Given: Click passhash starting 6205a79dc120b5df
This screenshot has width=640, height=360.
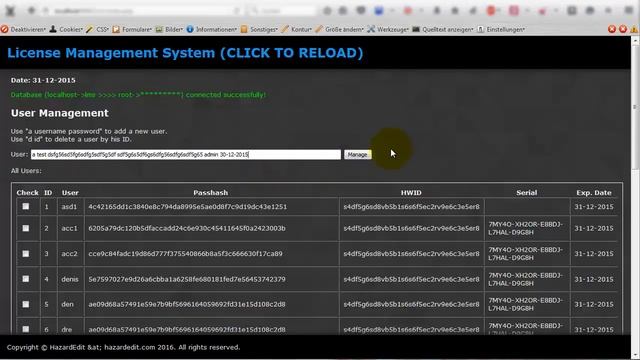Looking at the screenshot, I should pos(187,228).
